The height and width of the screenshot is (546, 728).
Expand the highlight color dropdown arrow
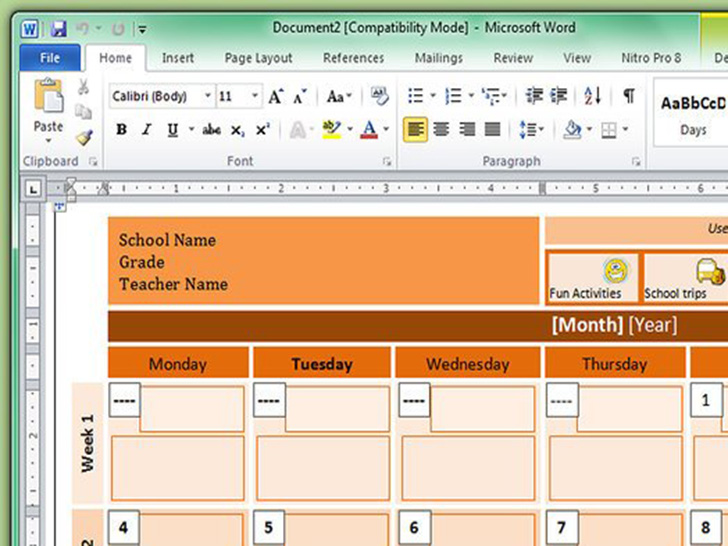coord(350,130)
